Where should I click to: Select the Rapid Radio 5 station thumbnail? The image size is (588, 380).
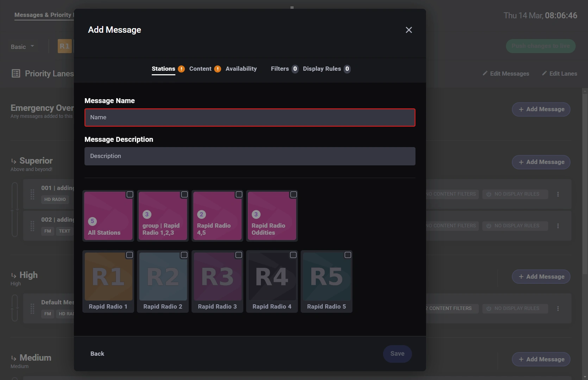point(327,277)
